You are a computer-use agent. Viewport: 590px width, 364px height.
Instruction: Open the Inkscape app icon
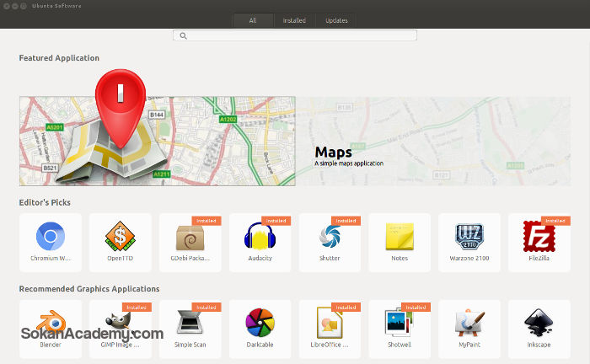[x=539, y=322]
